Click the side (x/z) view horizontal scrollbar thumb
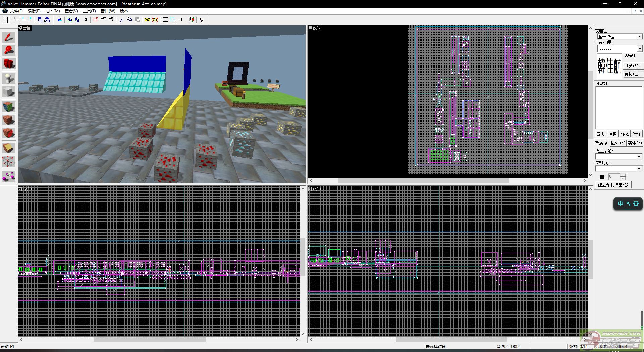The image size is (644, 352). tap(451, 340)
